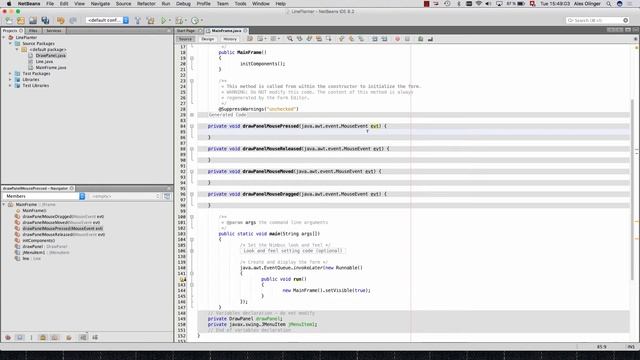Click the Next Bookmark editor icon
Screen dimensions: 640x360
point(351,39)
